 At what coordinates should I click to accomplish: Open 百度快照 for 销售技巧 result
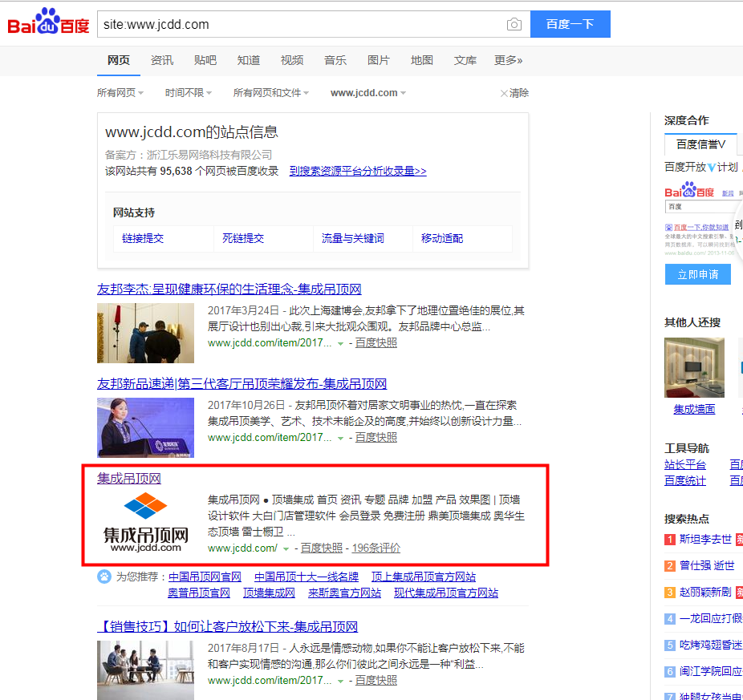(x=376, y=681)
